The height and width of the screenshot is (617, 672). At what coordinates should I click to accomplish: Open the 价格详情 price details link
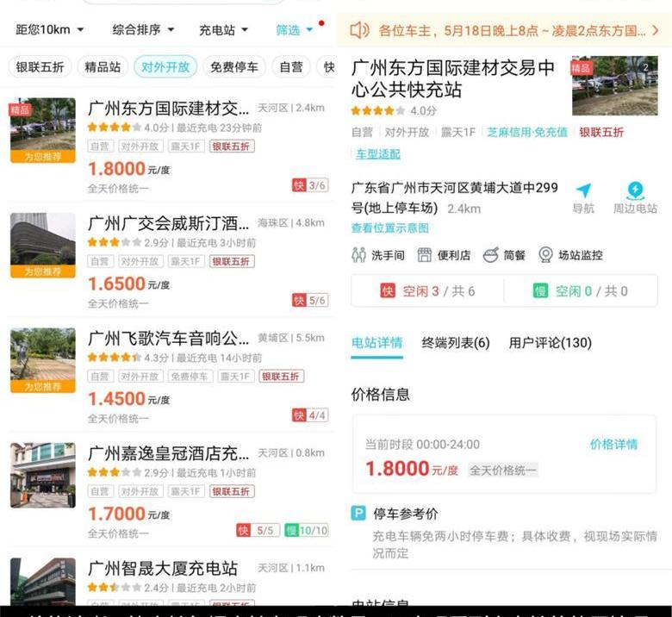tap(613, 445)
